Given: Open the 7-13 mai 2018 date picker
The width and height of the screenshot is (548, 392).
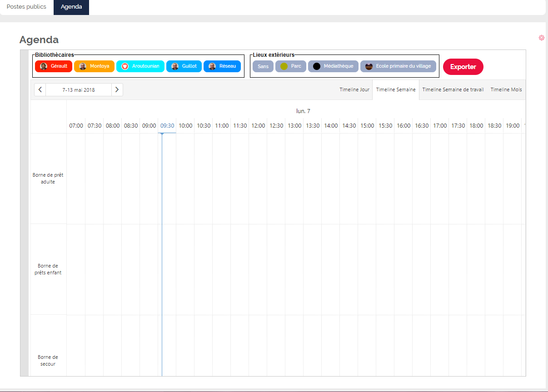Looking at the screenshot, I should point(79,90).
